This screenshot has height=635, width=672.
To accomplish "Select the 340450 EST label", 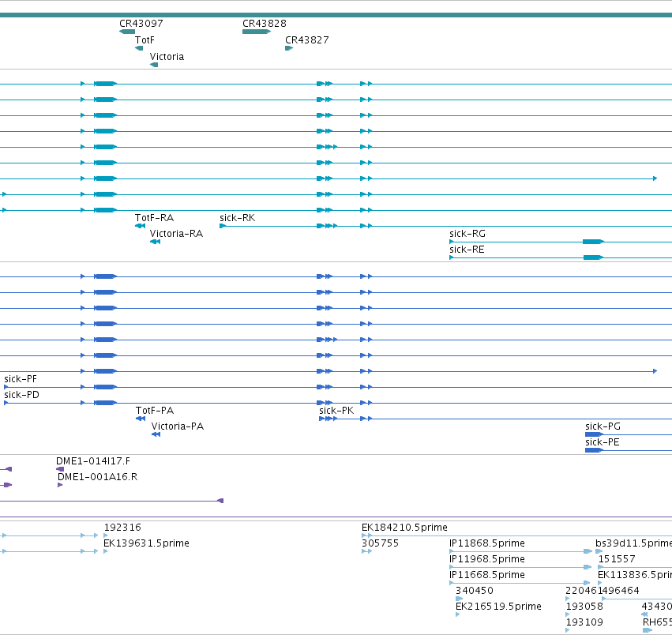I will (x=474, y=591).
